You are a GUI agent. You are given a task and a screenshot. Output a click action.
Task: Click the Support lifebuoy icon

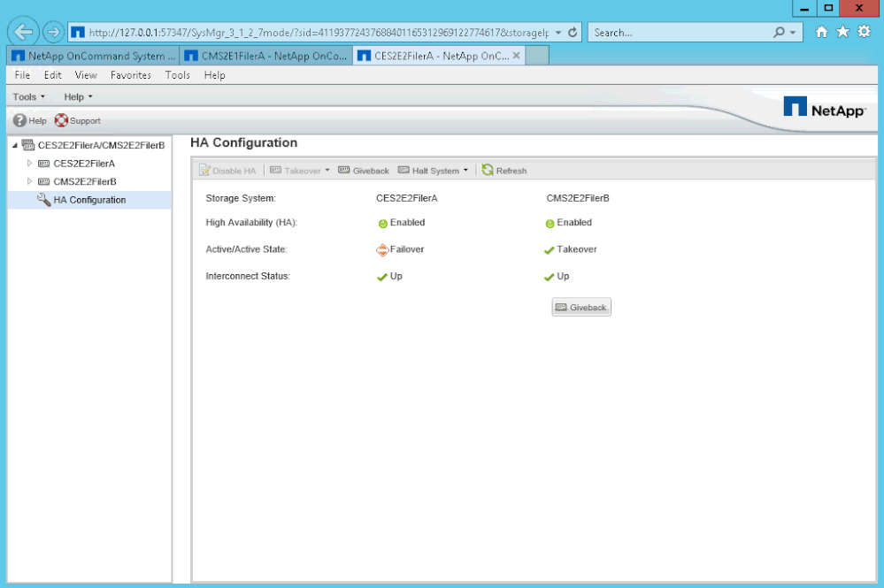[x=61, y=120]
